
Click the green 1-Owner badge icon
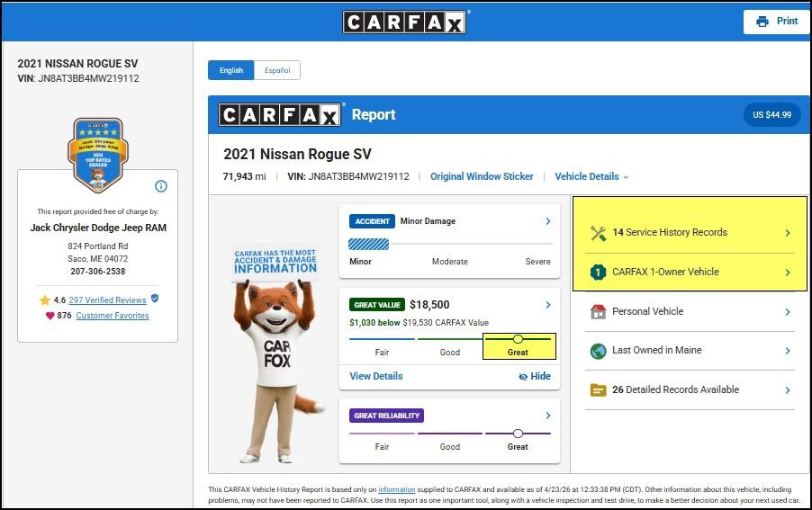click(x=598, y=272)
